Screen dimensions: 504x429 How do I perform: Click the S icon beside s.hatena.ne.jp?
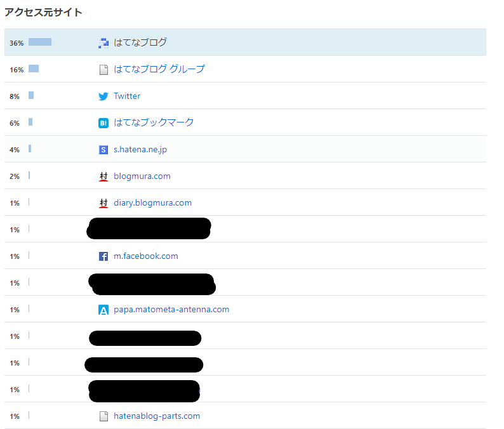103,149
